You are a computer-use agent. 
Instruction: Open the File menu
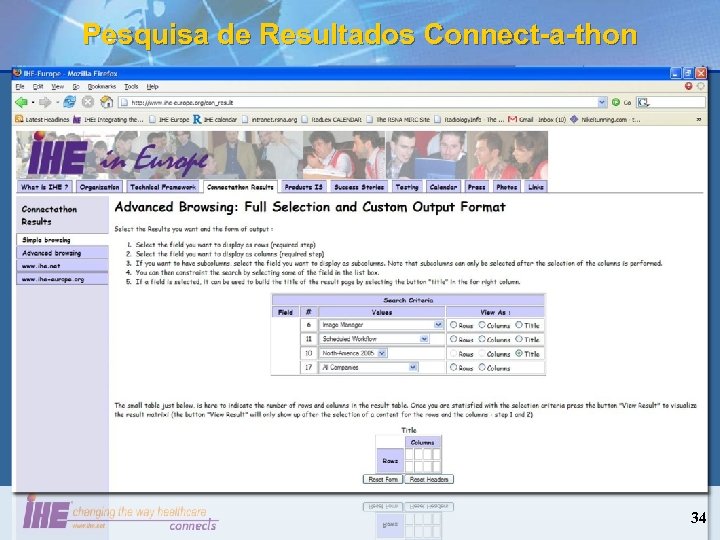pyautogui.click(x=20, y=86)
